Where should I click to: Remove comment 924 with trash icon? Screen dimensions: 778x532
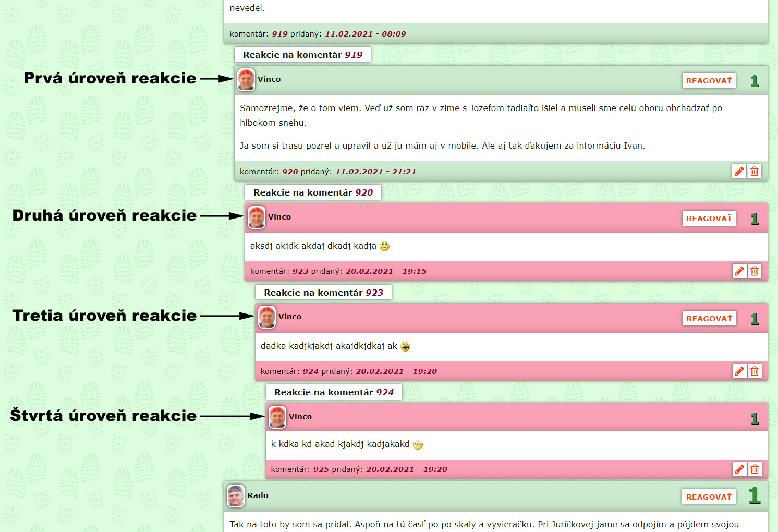pyautogui.click(x=755, y=371)
